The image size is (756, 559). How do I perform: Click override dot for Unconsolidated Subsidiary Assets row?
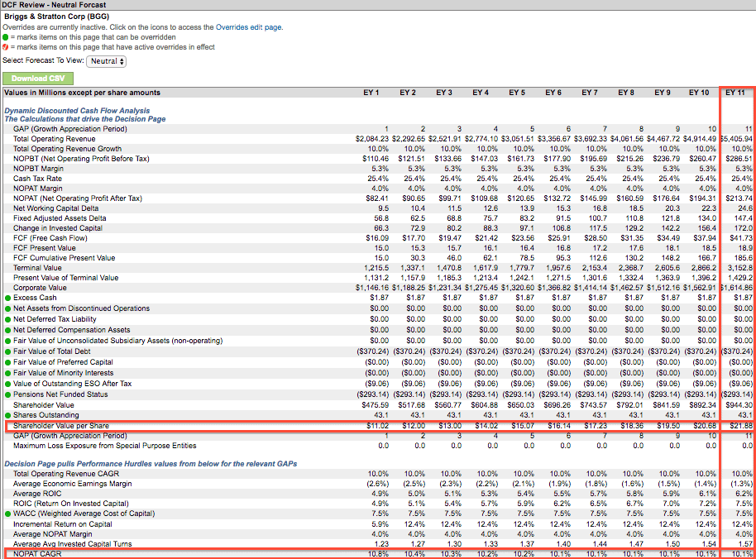(x=7, y=342)
